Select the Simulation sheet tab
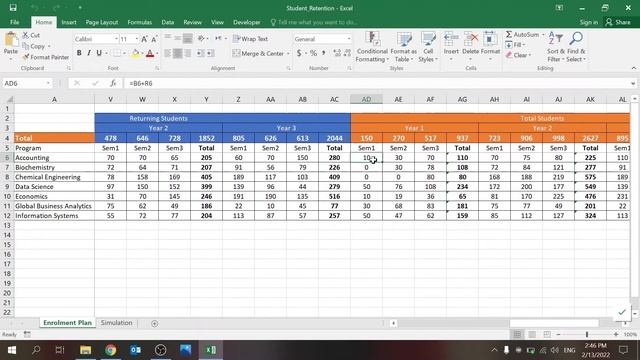Image resolution: width=640 pixels, height=360 pixels. [116, 323]
